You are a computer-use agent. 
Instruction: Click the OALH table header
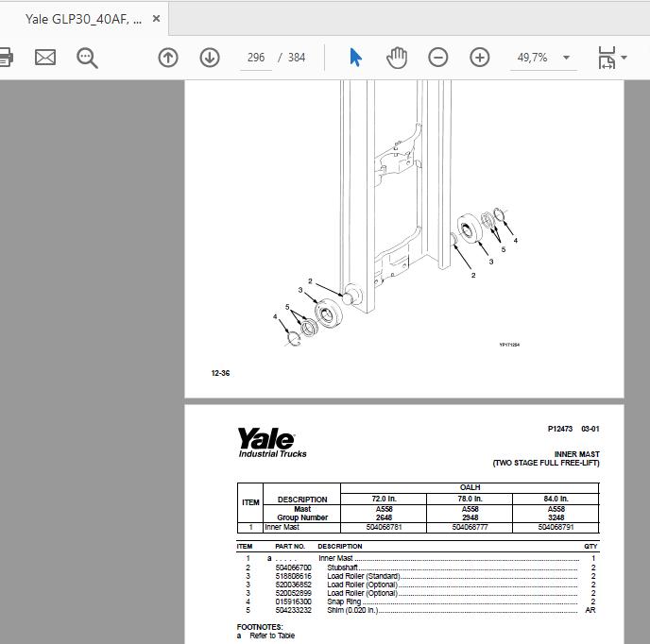470,487
